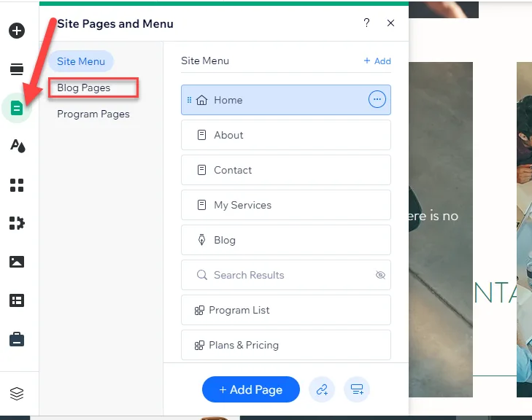This screenshot has width=532, height=420.
Task: Click the Program List app icon
Action: [x=199, y=310]
